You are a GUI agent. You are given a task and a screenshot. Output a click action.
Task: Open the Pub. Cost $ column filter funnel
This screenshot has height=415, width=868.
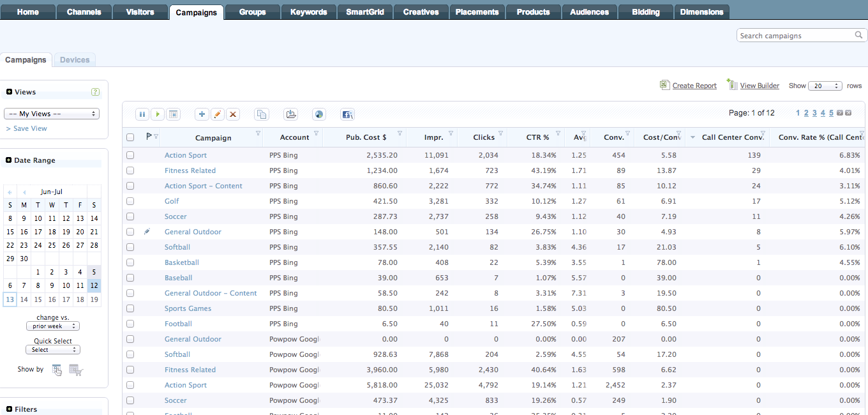pos(400,133)
